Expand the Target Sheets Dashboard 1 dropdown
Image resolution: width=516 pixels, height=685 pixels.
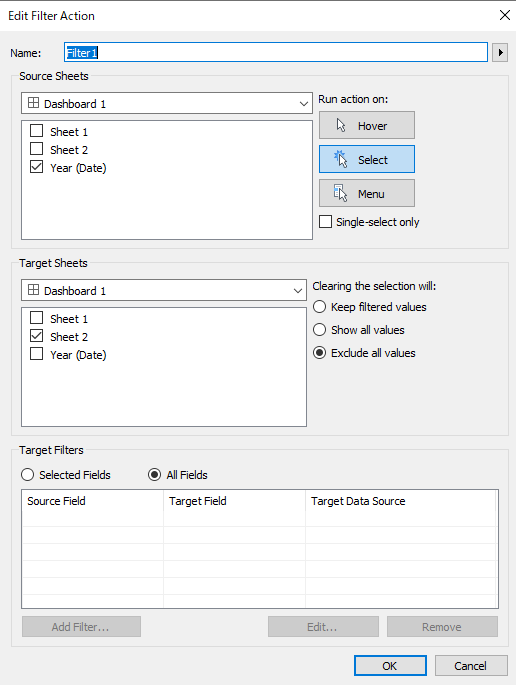tap(298, 291)
